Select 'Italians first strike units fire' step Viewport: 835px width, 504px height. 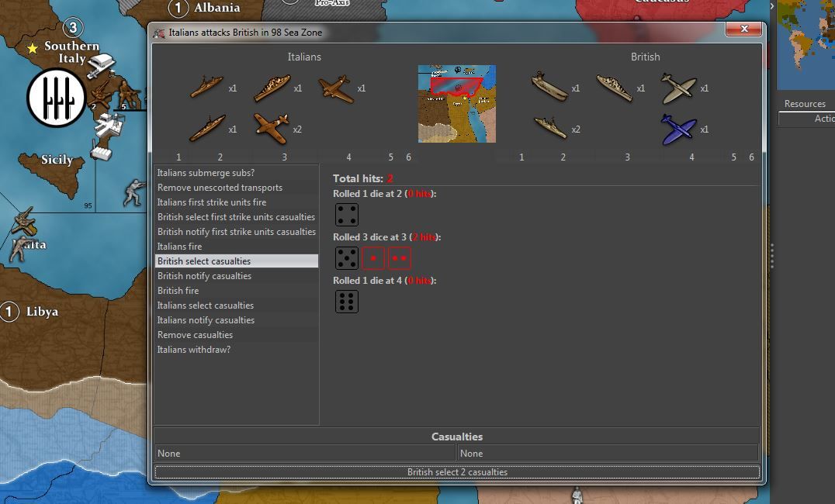[237, 202]
